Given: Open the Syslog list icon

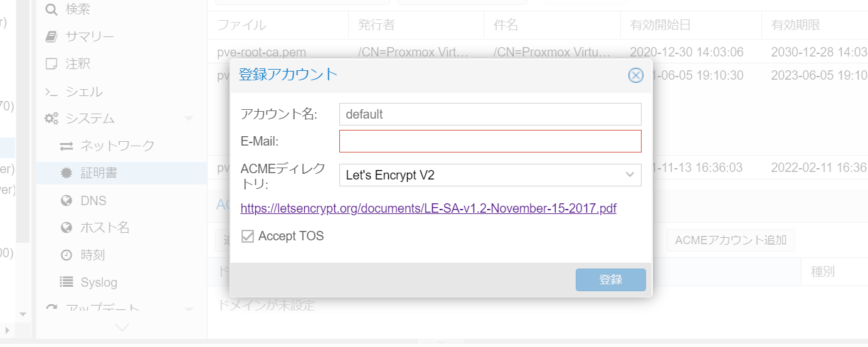Looking at the screenshot, I should coord(66,282).
